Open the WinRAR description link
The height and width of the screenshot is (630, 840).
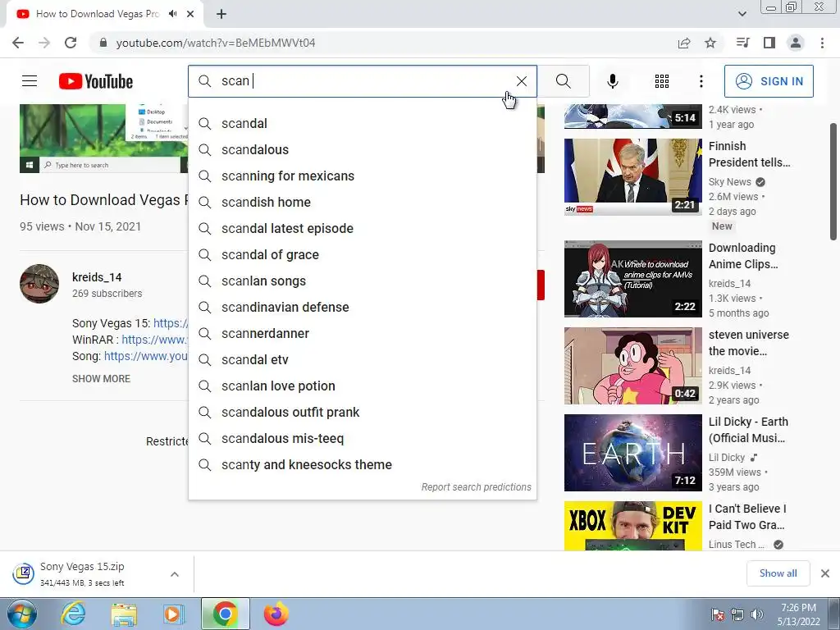pos(155,340)
